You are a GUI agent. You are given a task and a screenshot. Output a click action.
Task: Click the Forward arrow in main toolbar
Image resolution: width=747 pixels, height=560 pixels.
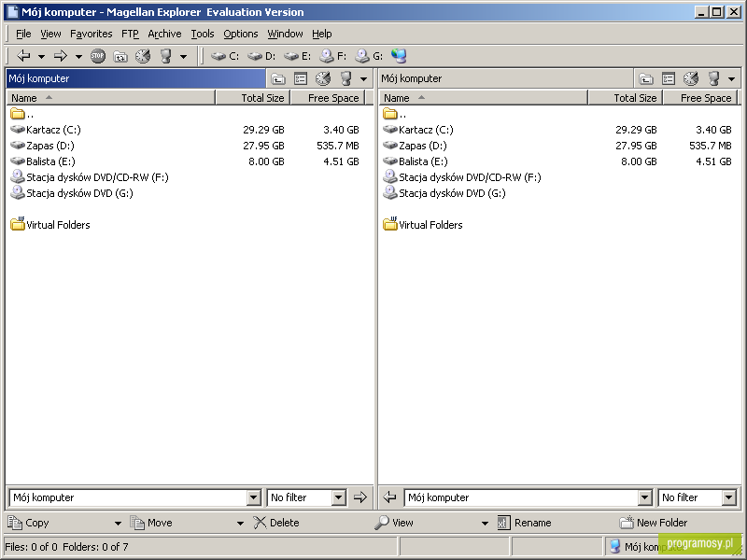pos(61,56)
